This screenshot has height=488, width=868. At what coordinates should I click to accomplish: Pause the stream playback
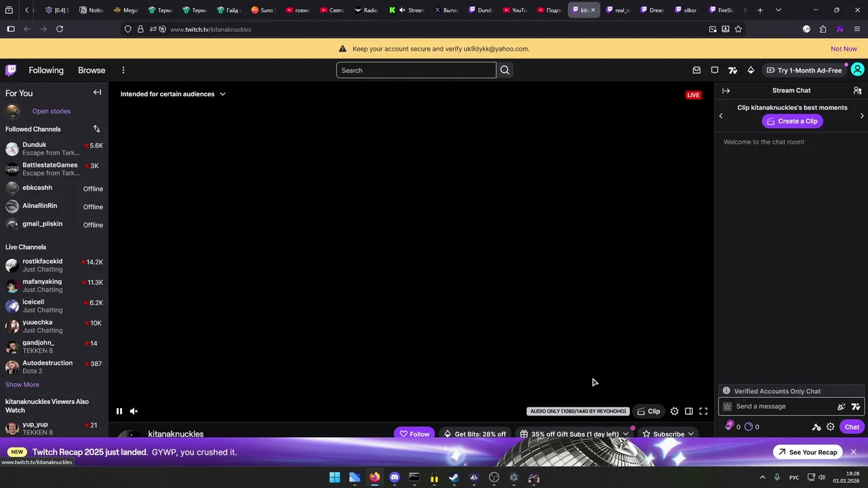point(119,411)
